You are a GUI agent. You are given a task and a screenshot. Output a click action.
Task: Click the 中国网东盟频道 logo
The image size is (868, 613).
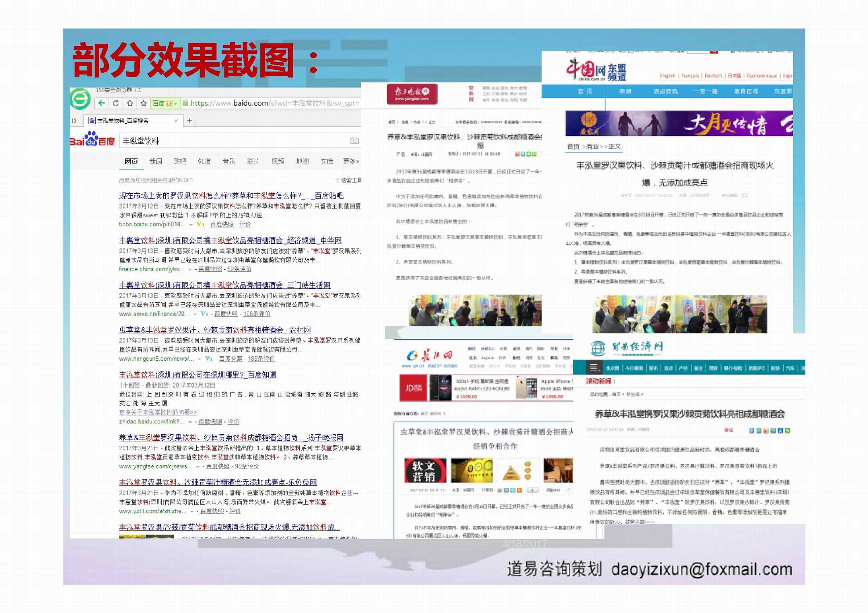596,69
